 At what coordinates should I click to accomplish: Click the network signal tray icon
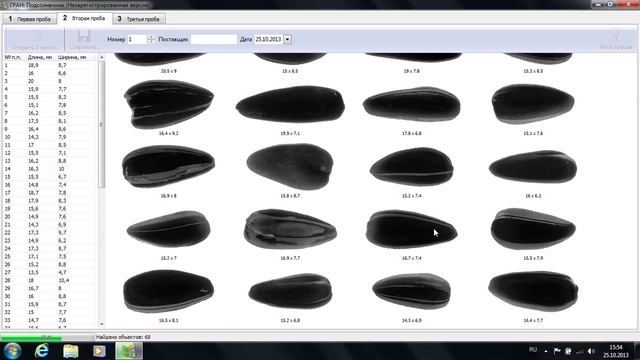(x=580, y=351)
